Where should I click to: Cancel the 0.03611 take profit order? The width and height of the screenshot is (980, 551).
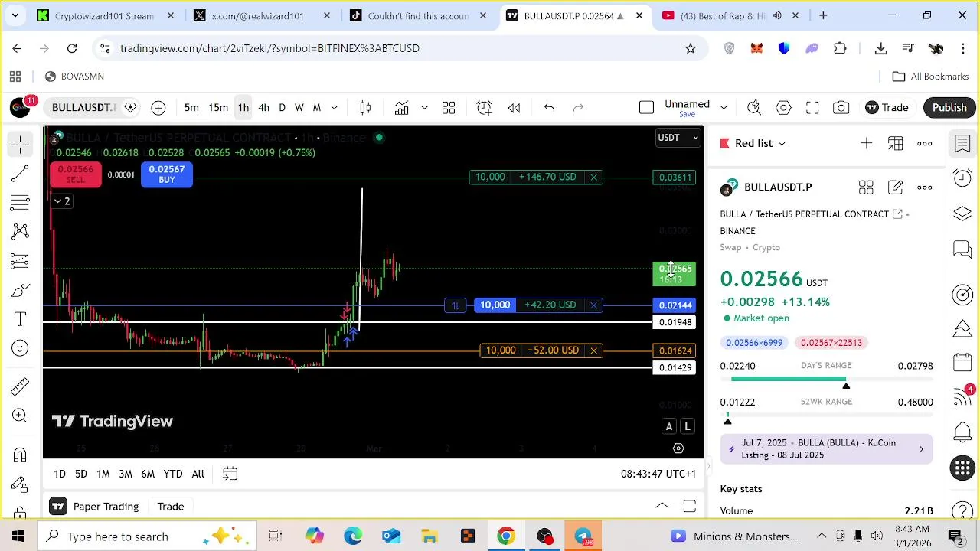pyautogui.click(x=593, y=178)
